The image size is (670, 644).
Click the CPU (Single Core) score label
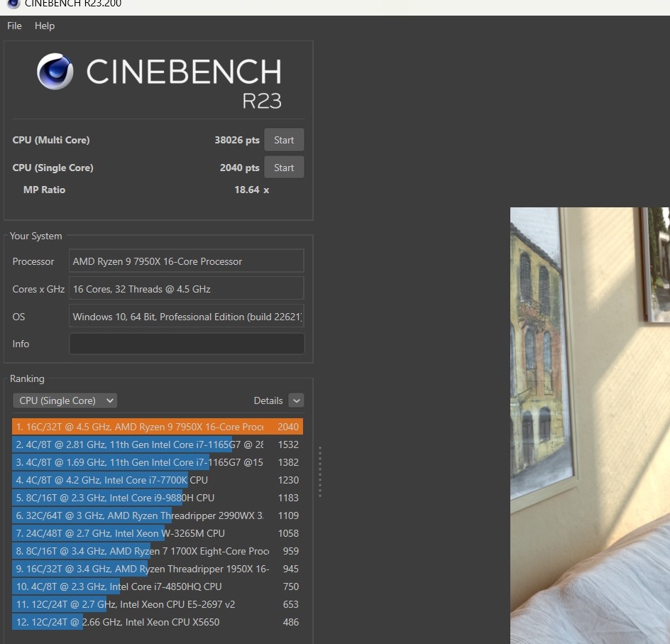tap(53, 168)
